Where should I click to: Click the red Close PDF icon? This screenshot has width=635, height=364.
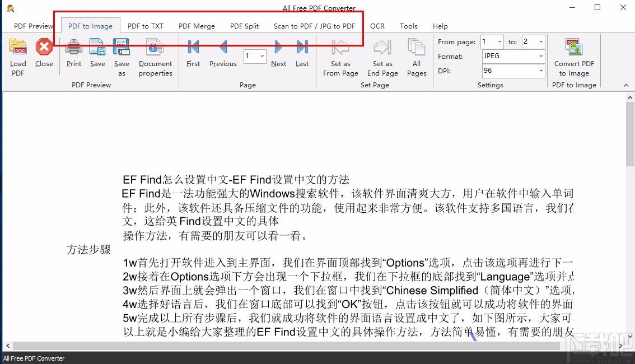click(x=44, y=47)
